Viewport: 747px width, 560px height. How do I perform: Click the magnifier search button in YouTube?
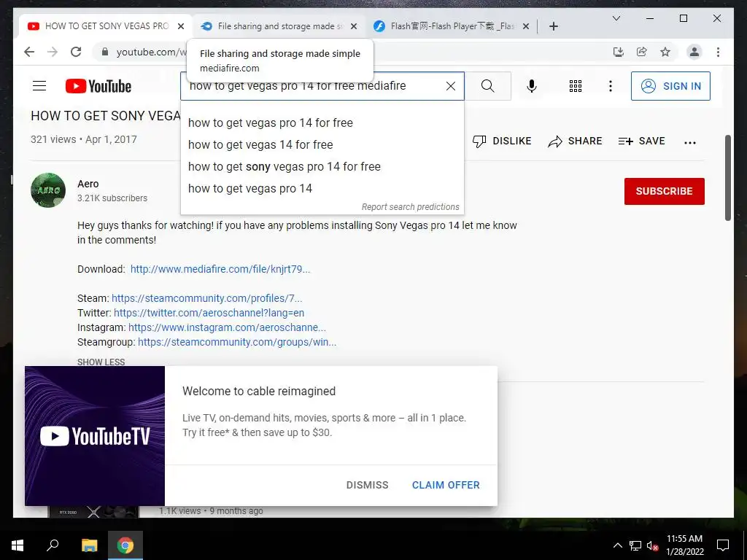487,86
